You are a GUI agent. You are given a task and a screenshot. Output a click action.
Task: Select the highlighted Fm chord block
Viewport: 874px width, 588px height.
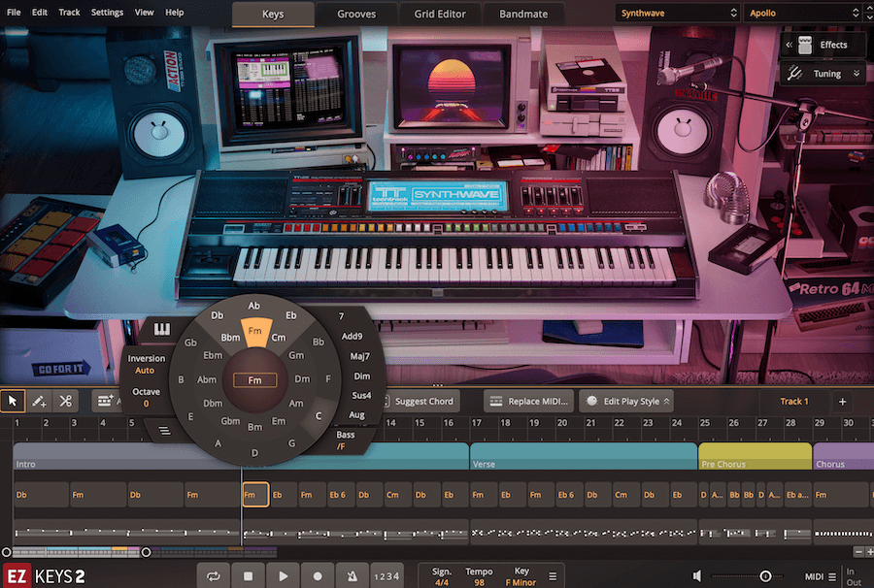255,495
